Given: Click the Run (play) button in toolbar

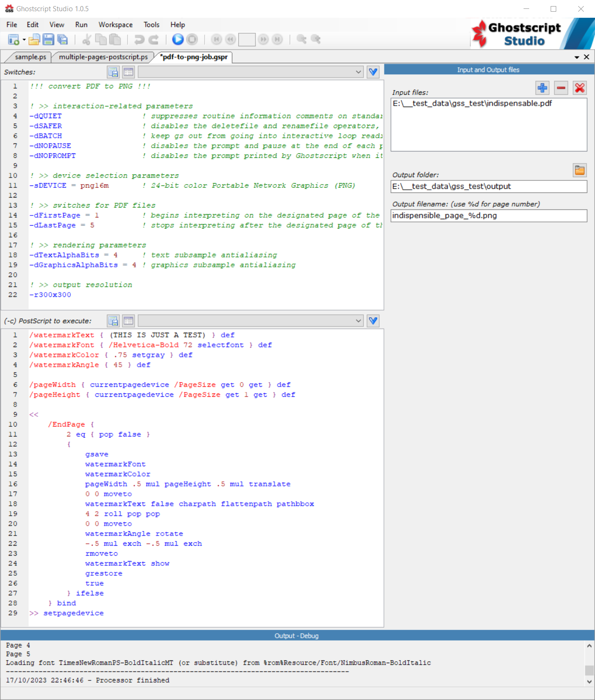Looking at the screenshot, I should (177, 39).
